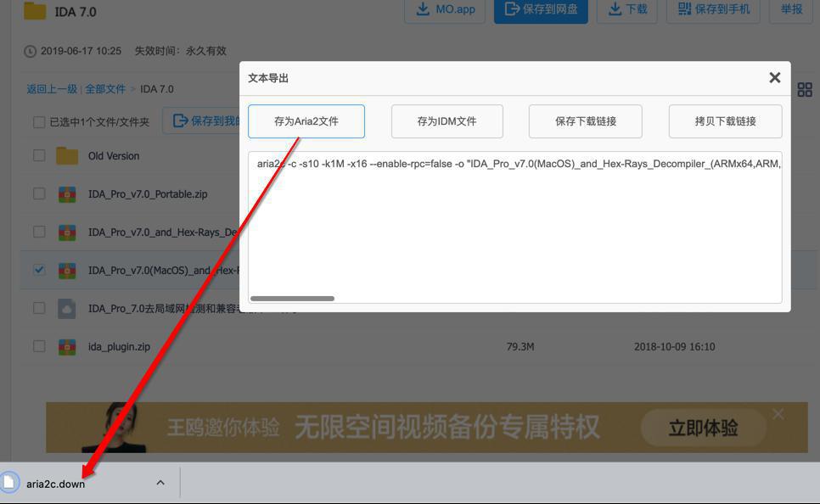Expand the aria2c.down download options chevron

(x=160, y=483)
